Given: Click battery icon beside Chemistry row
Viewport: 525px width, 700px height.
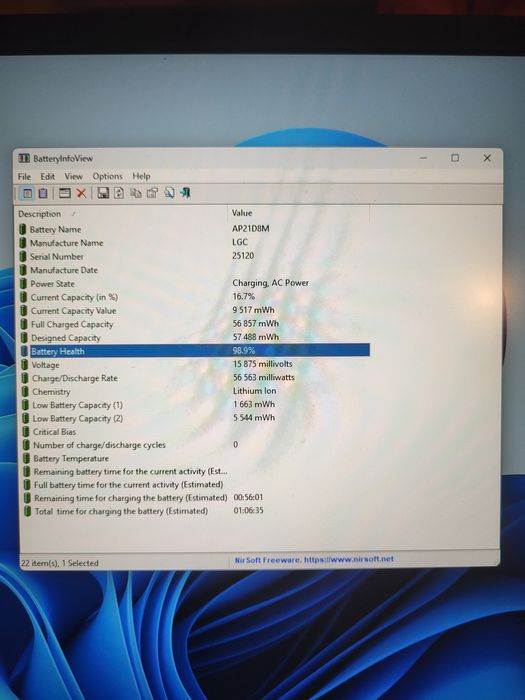Looking at the screenshot, I should [25, 392].
